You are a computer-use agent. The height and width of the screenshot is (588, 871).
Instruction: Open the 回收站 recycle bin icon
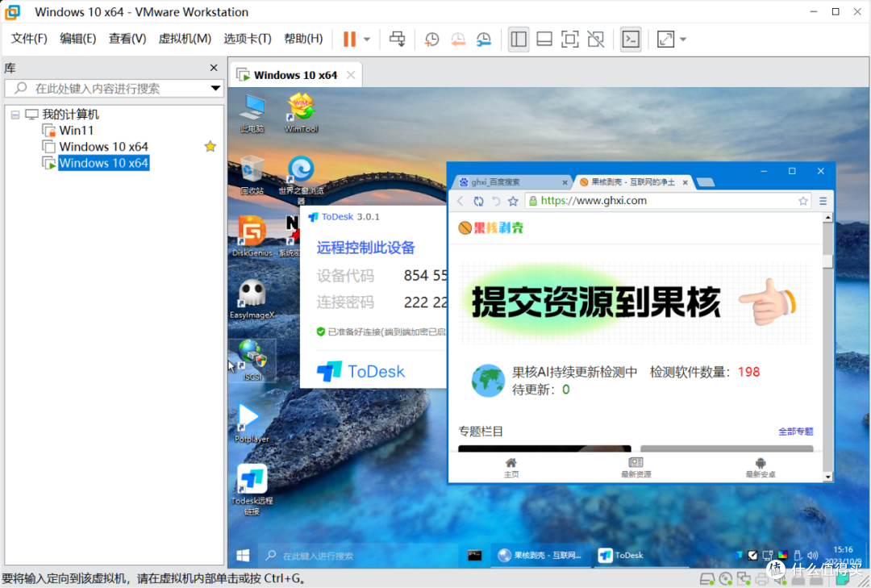tap(252, 174)
